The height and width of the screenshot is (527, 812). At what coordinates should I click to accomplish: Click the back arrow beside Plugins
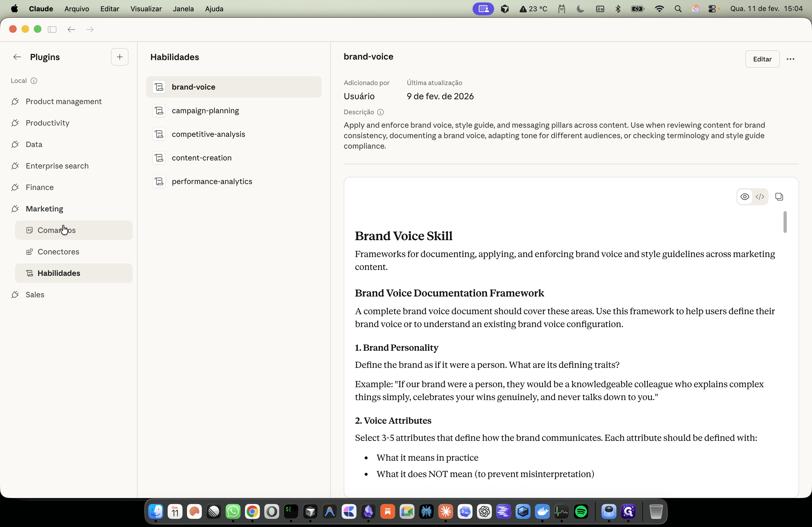click(x=17, y=57)
